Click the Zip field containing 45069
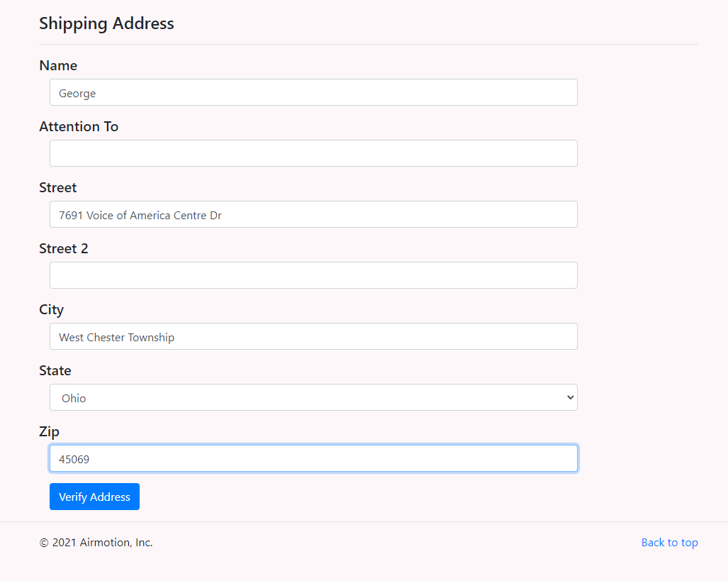 tap(313, 458)
